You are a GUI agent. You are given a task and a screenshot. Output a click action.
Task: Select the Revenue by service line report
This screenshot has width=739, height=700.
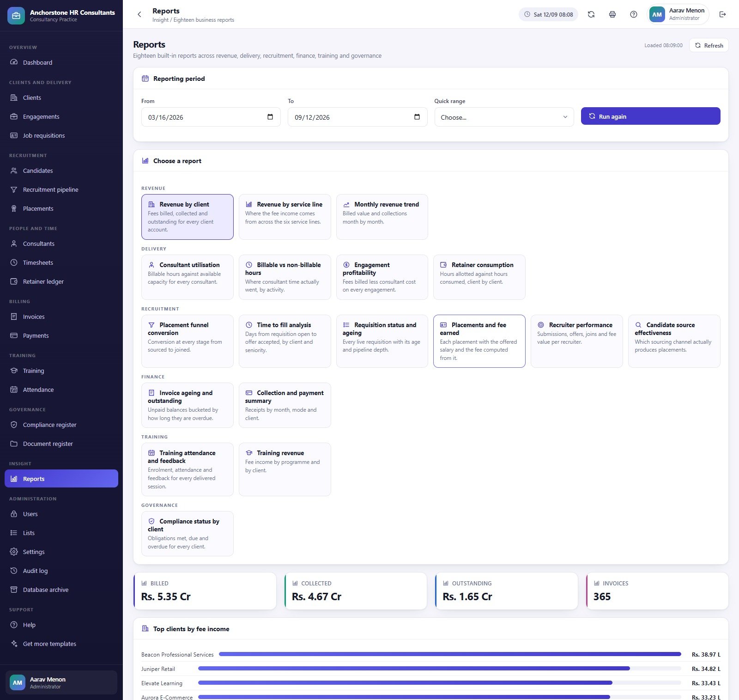pos(285,217)
